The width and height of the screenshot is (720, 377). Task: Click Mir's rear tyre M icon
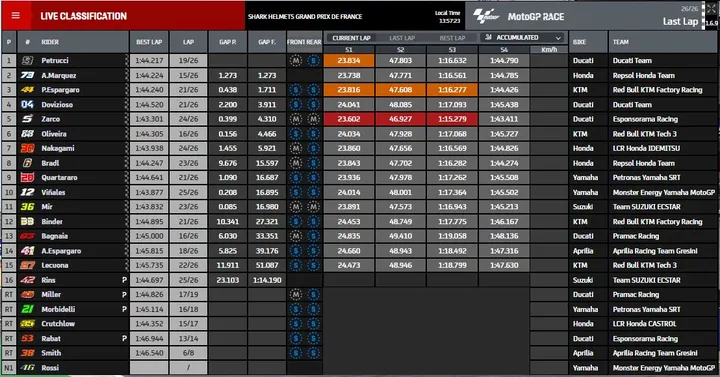click(314, 207)
